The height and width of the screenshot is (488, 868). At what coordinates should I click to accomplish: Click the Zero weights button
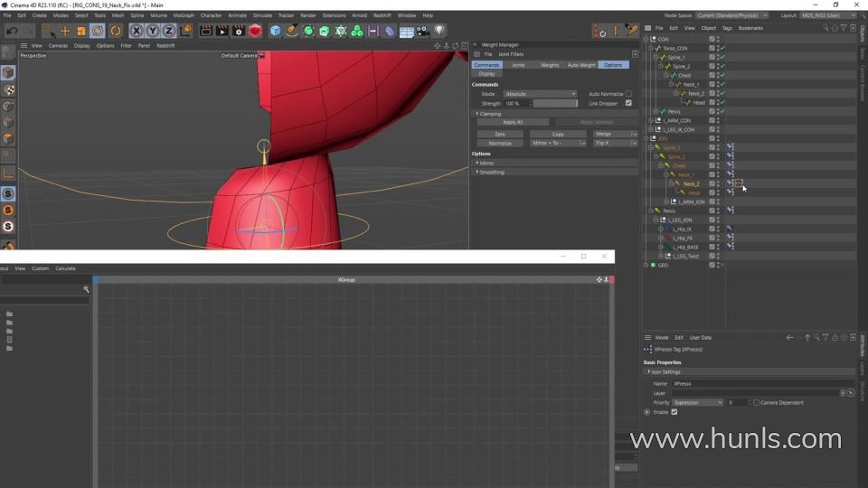coord(500,135)
